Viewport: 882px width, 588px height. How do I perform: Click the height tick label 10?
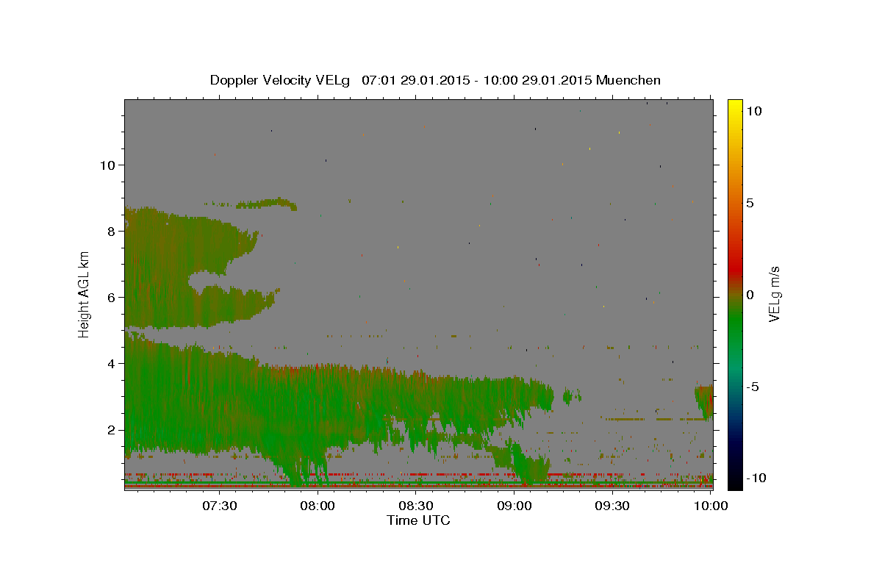tap(107, 165)
